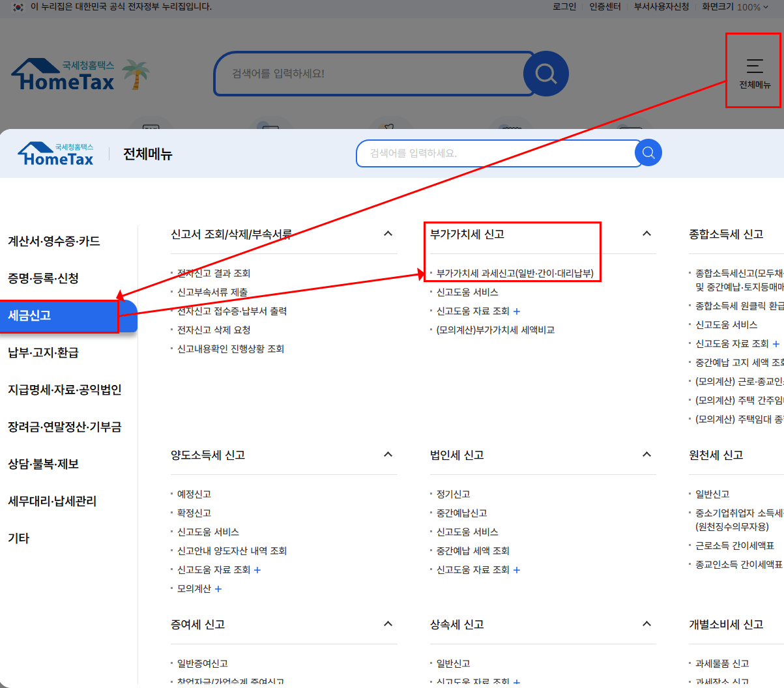Click the blue search magnifier button

pos(546,74)
